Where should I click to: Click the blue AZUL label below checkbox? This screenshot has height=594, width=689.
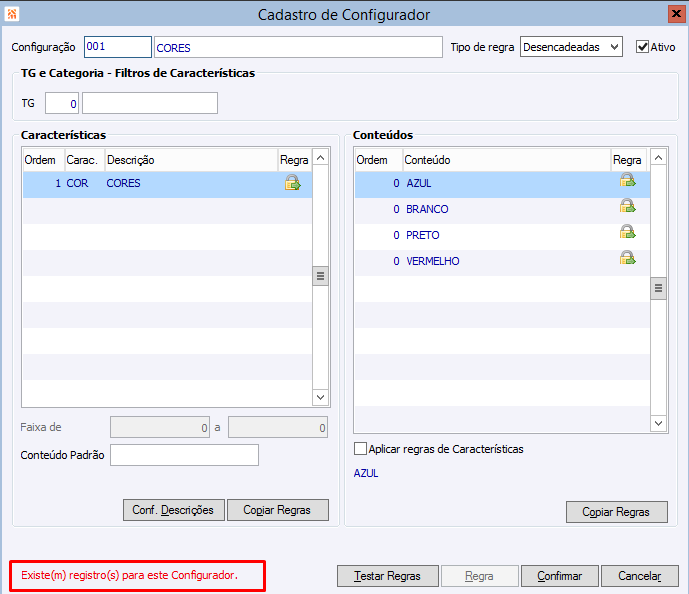(x=366, y=473)
